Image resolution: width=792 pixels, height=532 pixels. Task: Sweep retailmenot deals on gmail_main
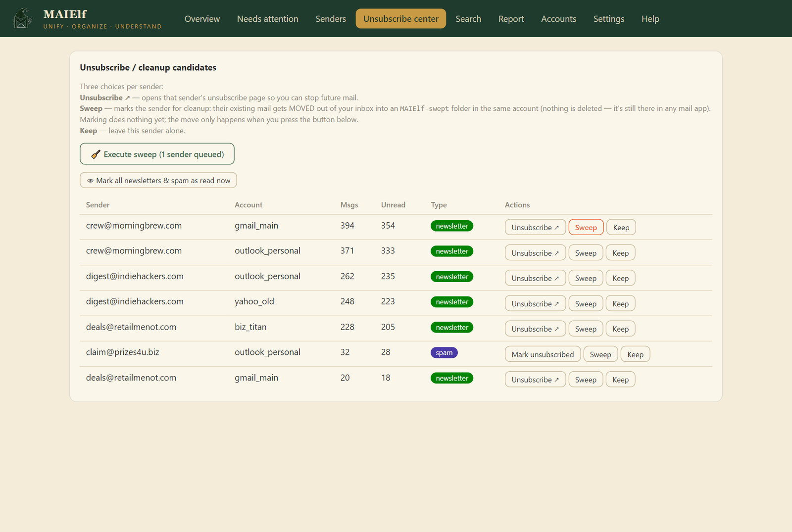click(586, 380)
